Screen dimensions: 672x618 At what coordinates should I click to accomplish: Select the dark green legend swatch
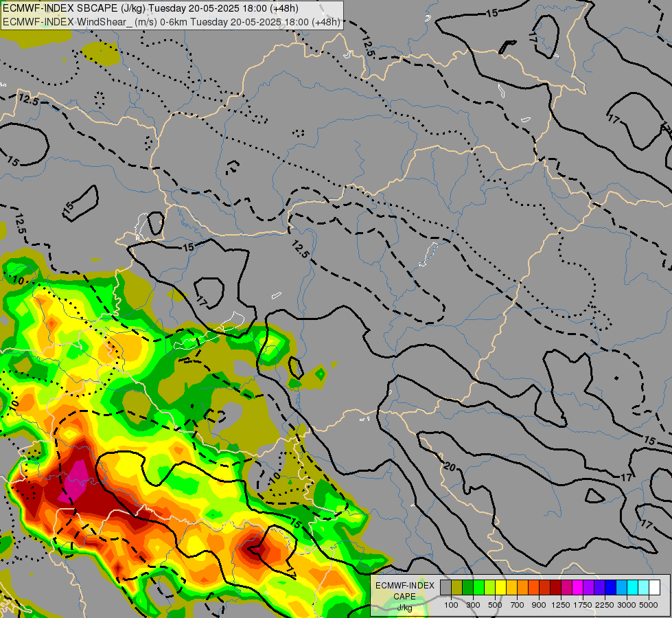[467, 587]
